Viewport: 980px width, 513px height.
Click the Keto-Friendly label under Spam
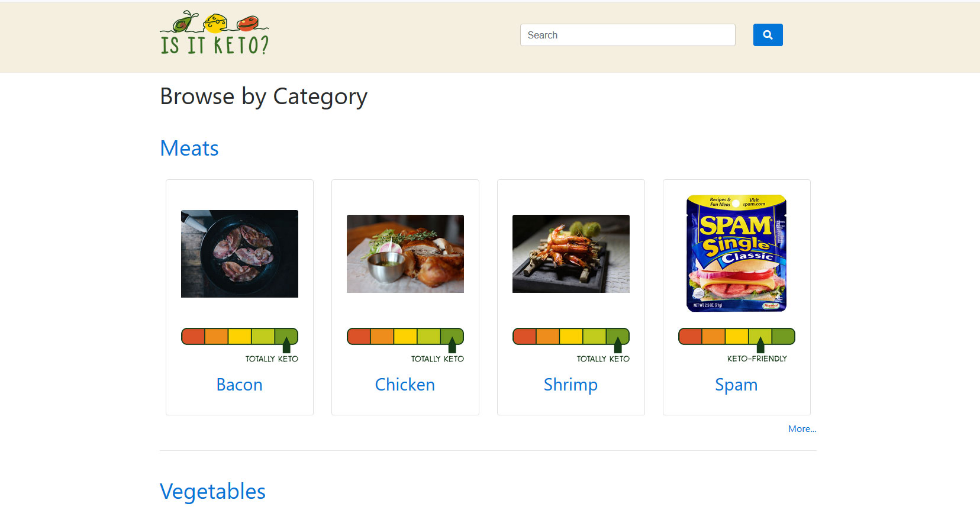click(x=757, y=359)
